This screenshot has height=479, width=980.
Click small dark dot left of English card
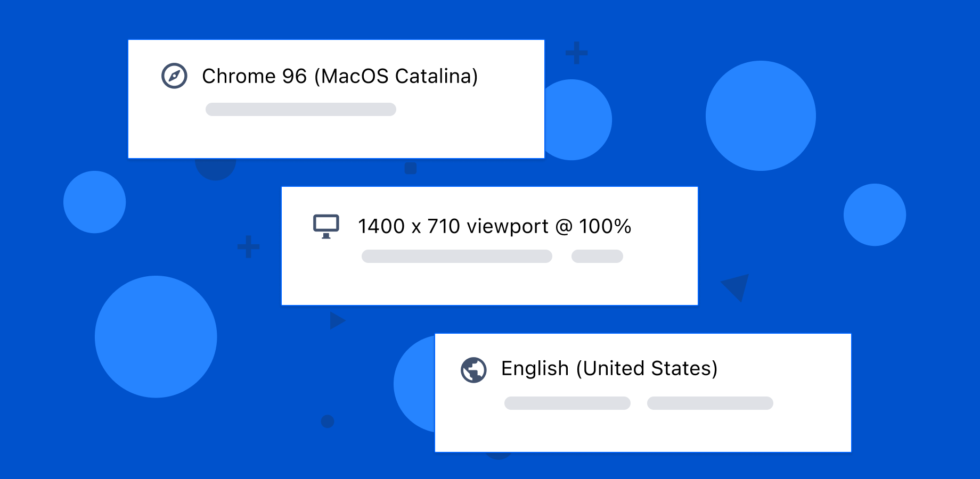[x=328, y=422]
